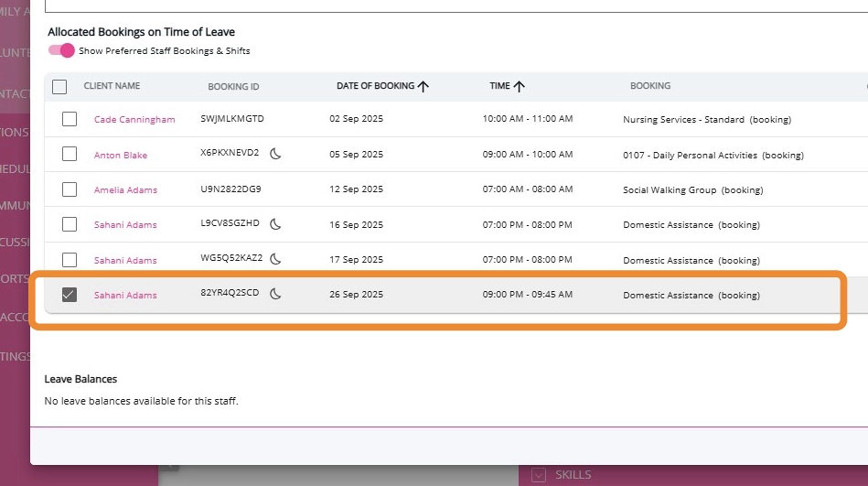
Task: Click the moon icon next to WG5Q52KAZ2
Action: (x=275, y=259)
